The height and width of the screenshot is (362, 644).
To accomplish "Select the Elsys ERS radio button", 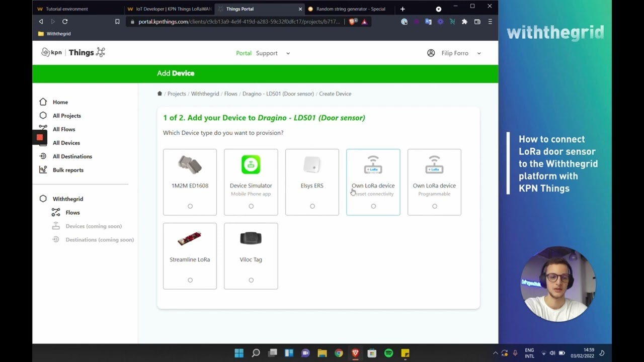I will pyautogui.click(x=312, y=206).
